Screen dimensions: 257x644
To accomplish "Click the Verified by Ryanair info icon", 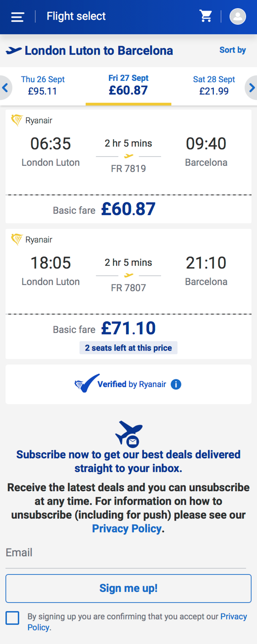I will pyautogui.click(x=176, y=384).
